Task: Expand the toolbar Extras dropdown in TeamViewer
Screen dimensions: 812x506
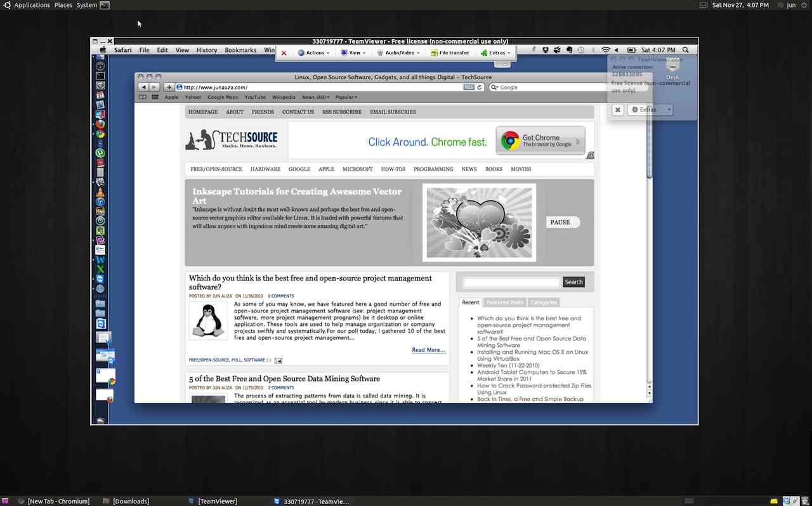Action: tap(495, 53)
